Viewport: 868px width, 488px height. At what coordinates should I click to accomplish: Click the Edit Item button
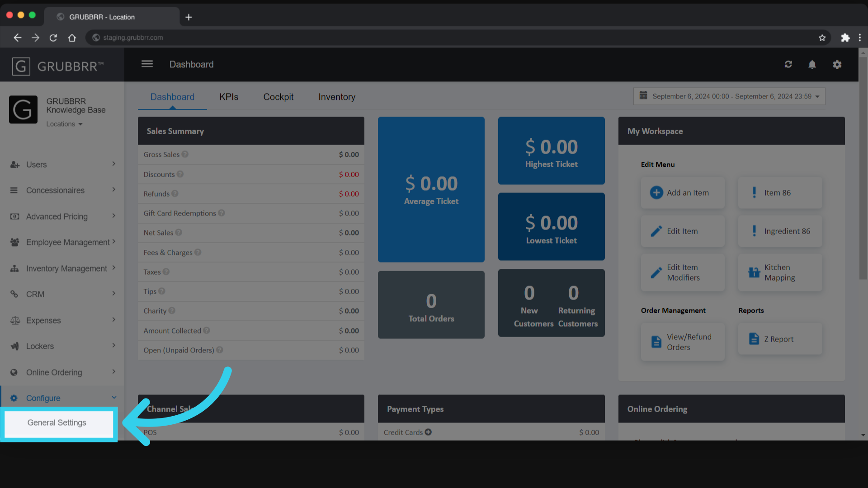click(683, 231)
